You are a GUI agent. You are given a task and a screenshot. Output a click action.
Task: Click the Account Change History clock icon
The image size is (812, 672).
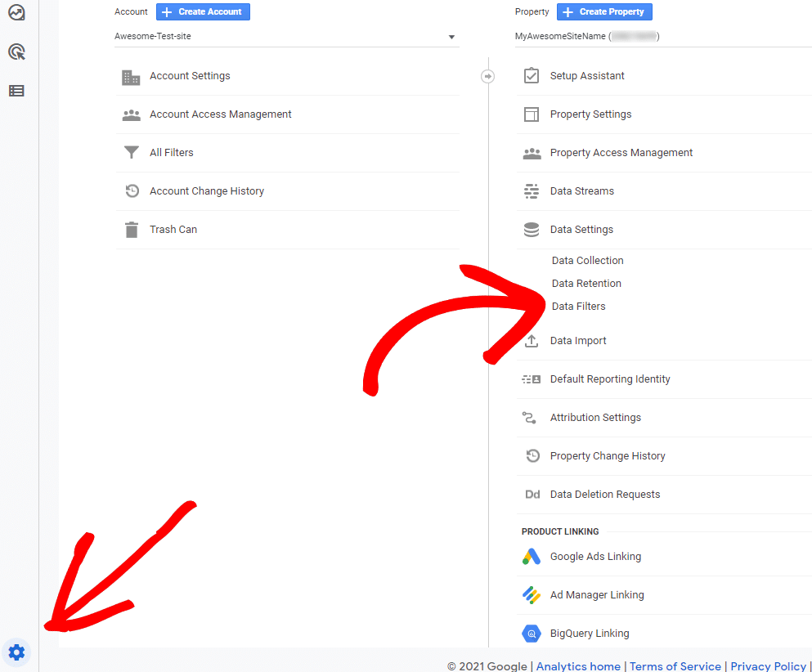[x=132, y=191]
